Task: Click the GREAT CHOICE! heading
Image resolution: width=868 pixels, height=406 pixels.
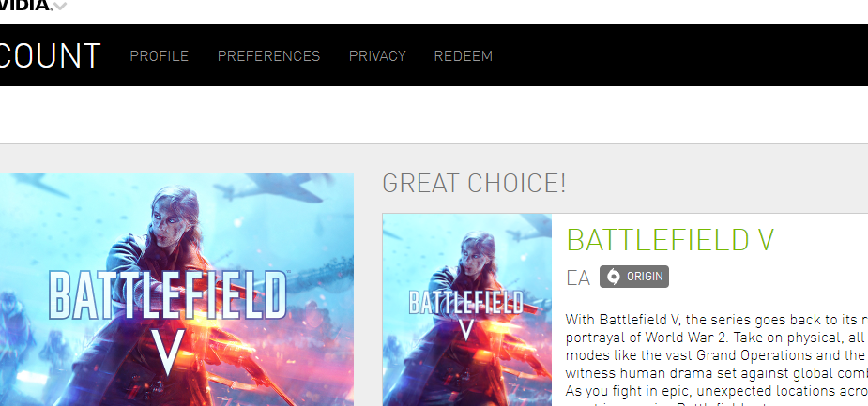Action: [x=474, y=183]
